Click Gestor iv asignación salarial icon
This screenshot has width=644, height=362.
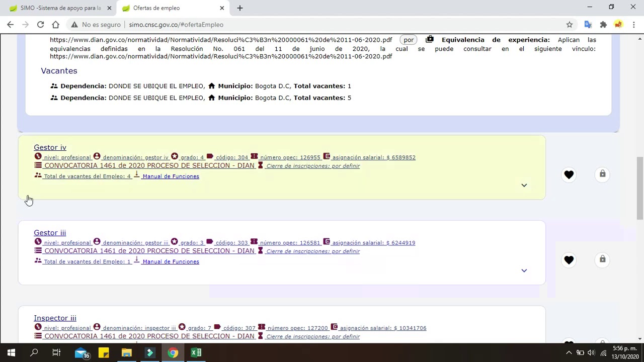tap(327, 156)
